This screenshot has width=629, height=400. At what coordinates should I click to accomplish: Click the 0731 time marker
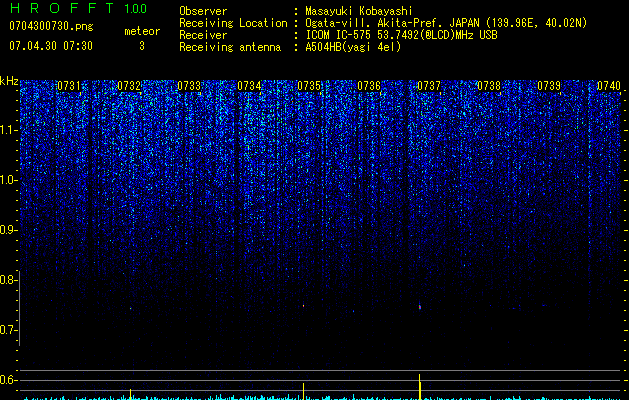click(x=69, y=86)
